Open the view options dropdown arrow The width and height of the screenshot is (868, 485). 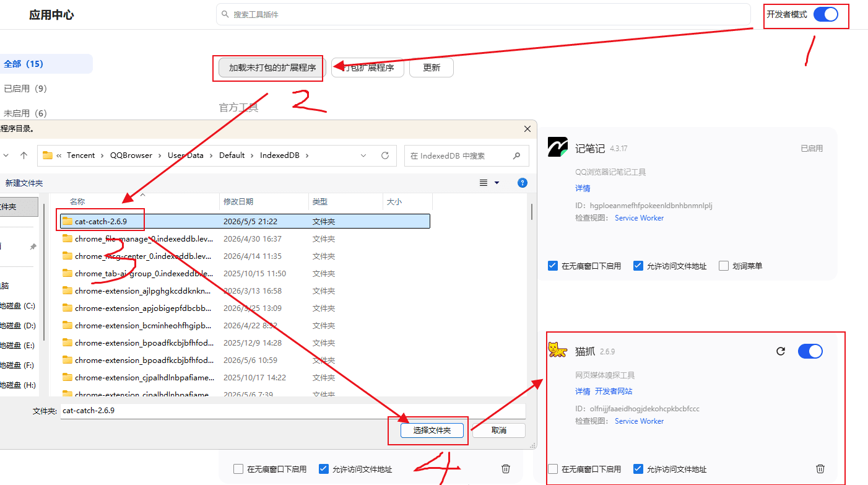(497, 183)
